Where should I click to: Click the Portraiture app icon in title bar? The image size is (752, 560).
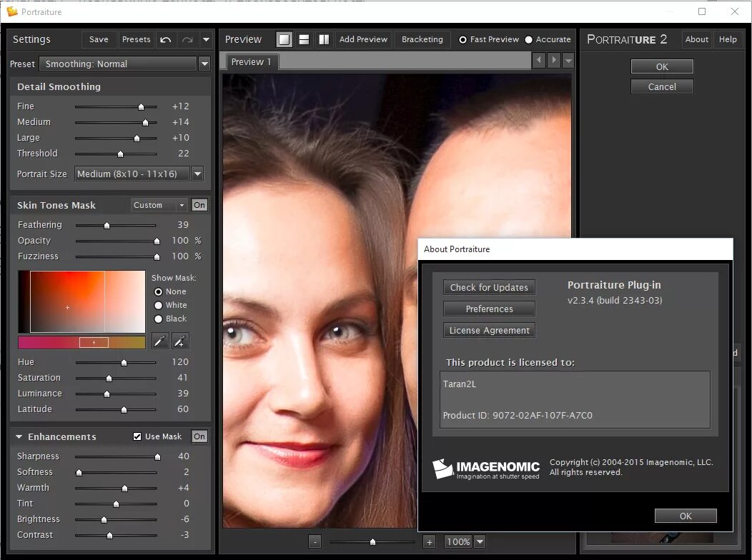pyautogui.click(x=11, y=11)
